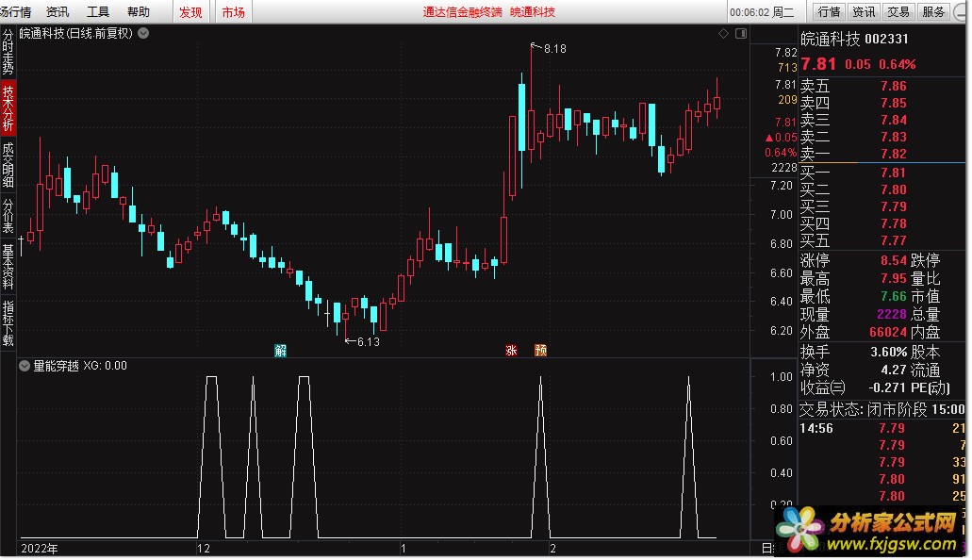Click the 最低 value 7.66
The width and height of the screenshot is (972, 560).
(893, 296)
